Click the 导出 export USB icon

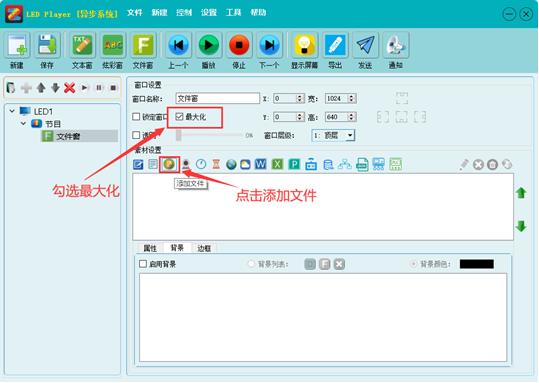335,45
